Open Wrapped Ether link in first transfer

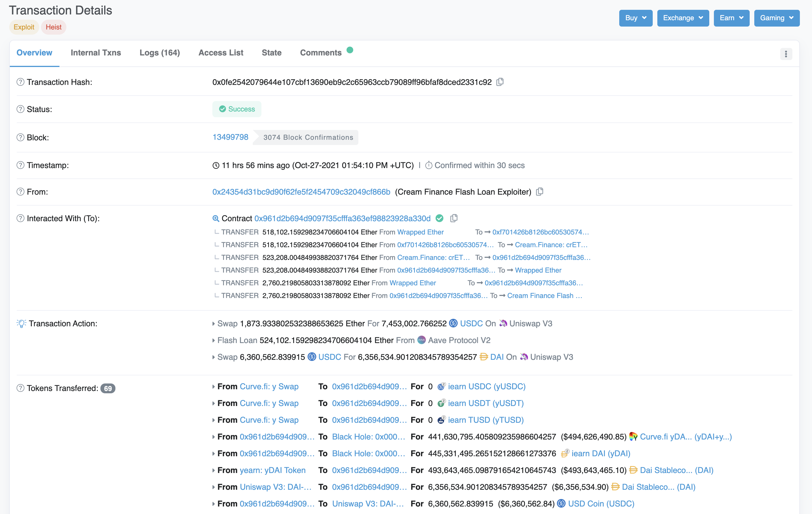tap(420, 232)
